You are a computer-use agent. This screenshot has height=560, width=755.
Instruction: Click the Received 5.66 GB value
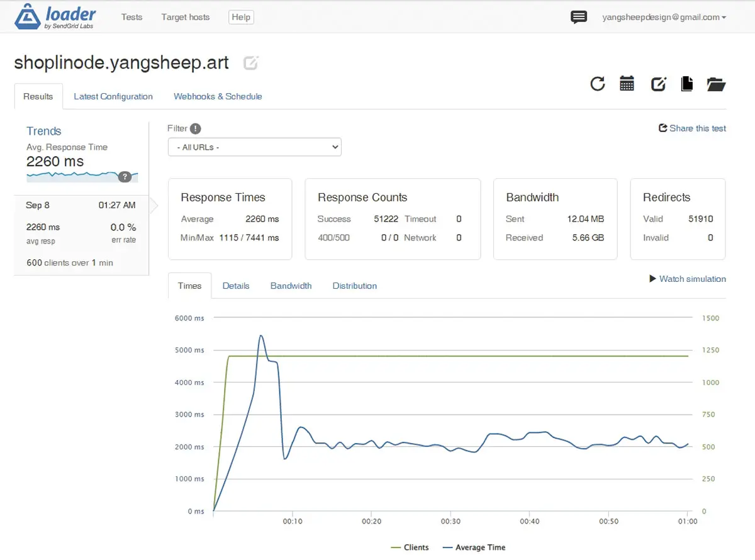point(588,238)
